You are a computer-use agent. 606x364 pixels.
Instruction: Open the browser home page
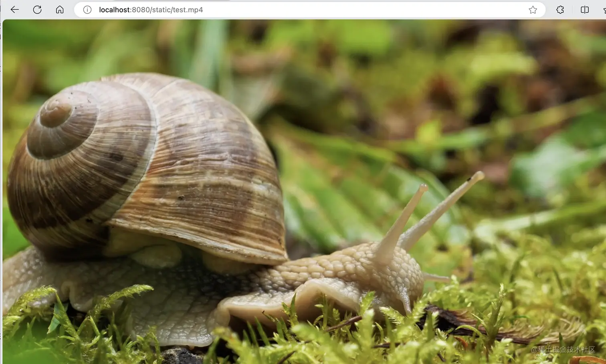pyautogui.click(x=60, y=10)
